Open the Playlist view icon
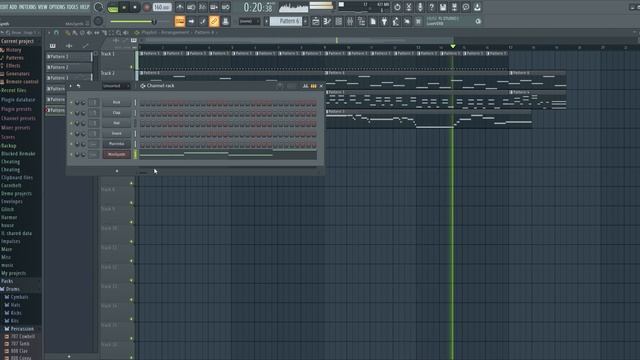This screenshot has height=360, width=640. 316,22
